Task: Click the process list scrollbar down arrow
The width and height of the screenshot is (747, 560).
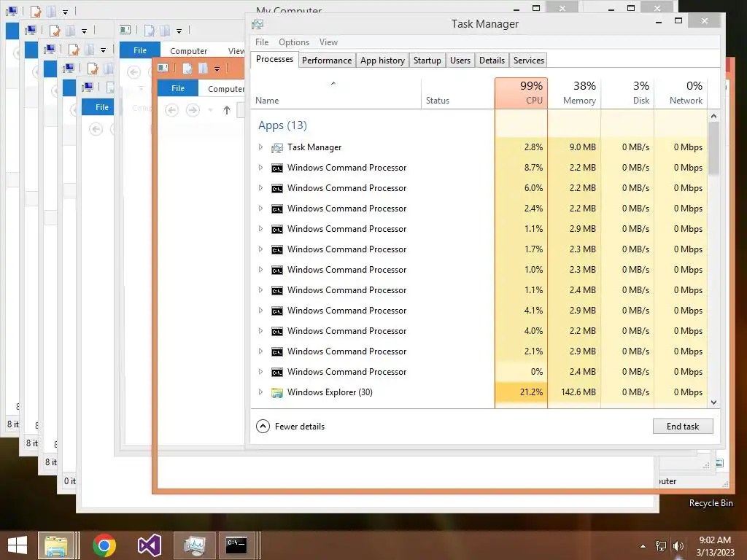Action: 713,402
